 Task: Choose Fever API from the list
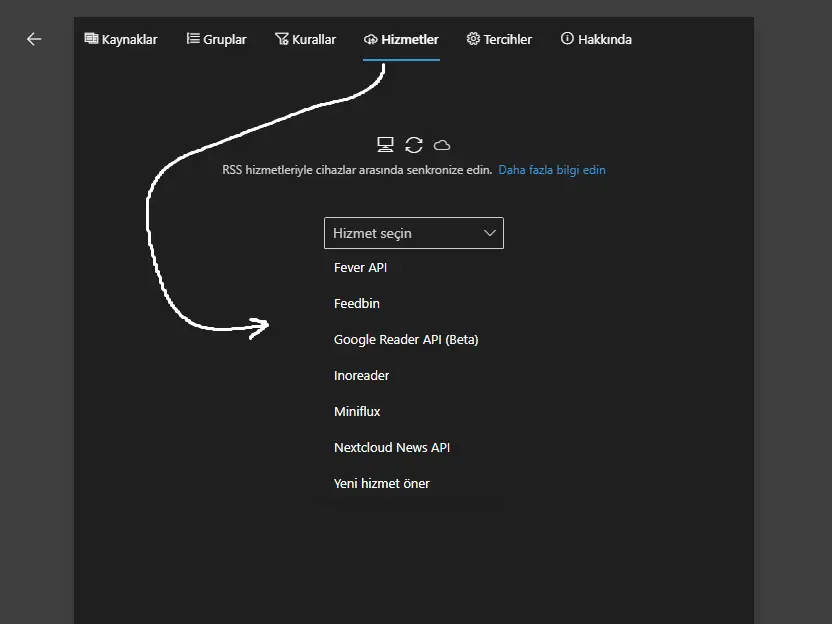[414, 267]
